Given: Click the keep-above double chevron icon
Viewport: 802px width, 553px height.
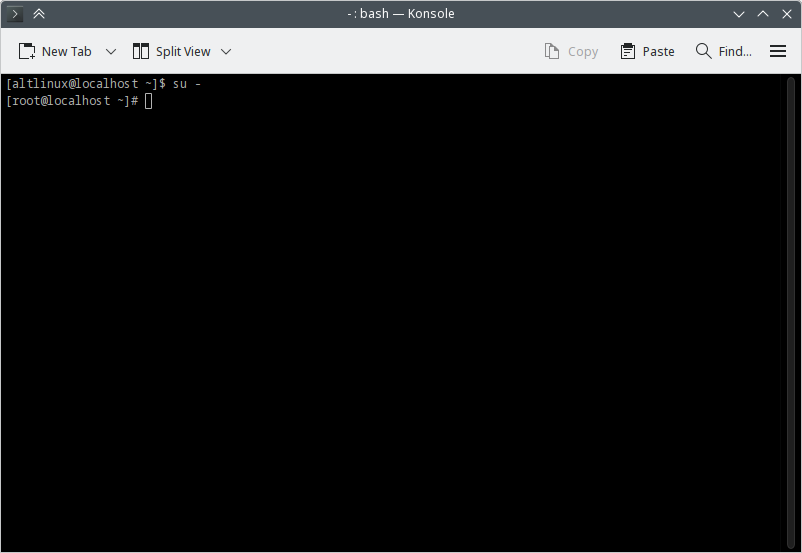Looking at the screenshot, I should [x=39, y=14].
